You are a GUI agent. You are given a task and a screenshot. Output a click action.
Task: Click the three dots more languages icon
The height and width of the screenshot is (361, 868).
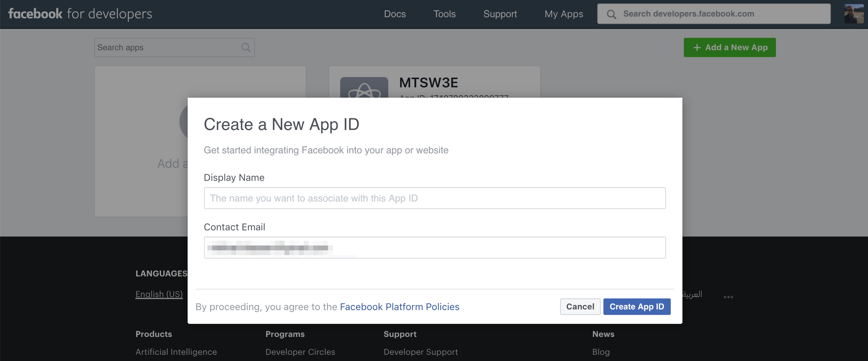728,297
